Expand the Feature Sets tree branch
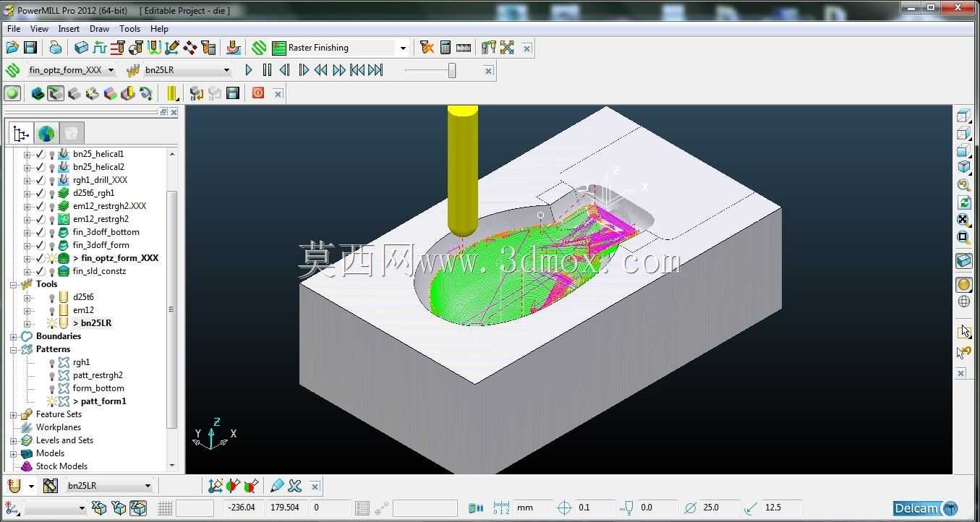This screenshot has height=522, width=980. coord(14,414)
